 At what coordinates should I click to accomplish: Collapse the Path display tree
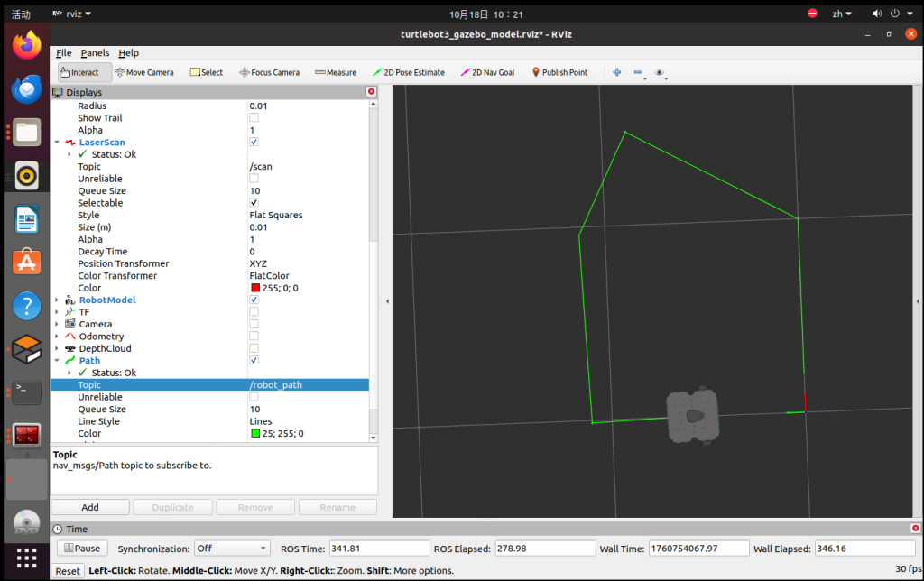tap(58, 361)
